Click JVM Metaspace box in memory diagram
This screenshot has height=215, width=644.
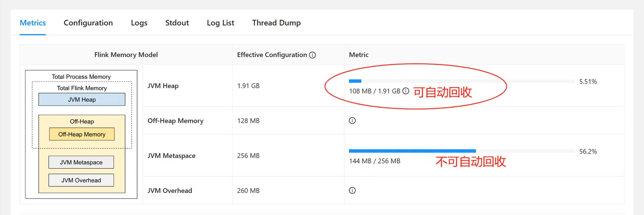point(81,162)
